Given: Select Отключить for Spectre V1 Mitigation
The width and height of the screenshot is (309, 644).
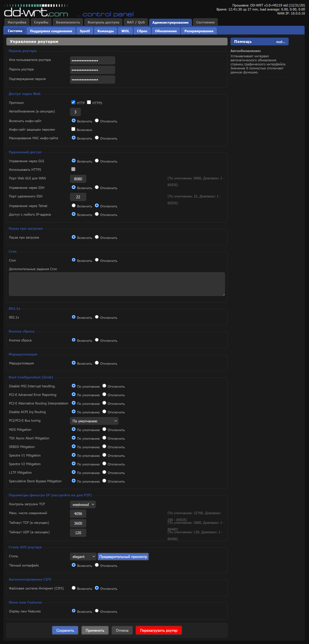Looking at the screenshot, I should click(x=104, y=455).
